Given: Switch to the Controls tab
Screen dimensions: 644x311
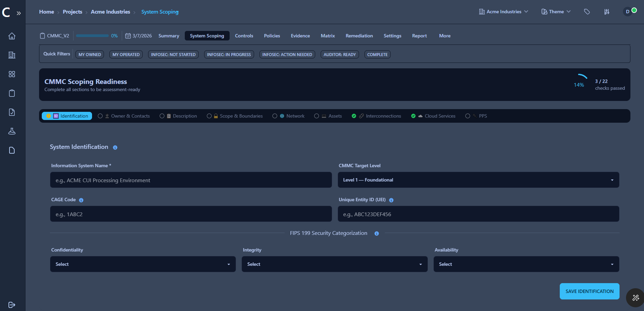Looking at the screenshot, I should pos(244,36).
